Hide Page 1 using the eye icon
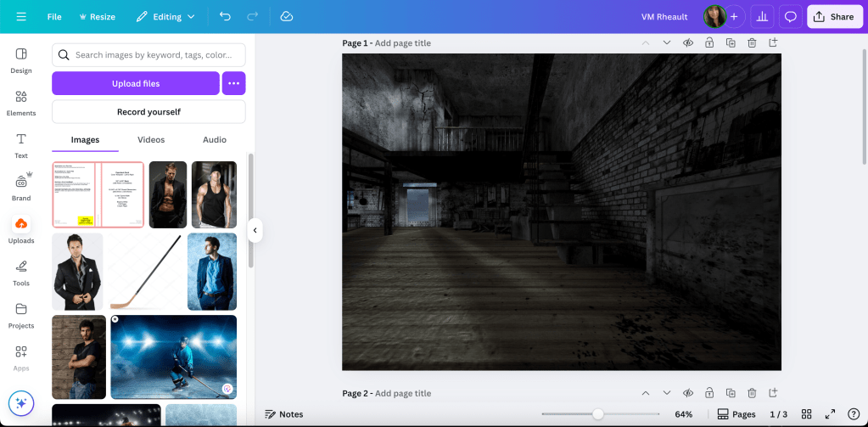This screenshot has width=868, height=427. tap(688, 43)
